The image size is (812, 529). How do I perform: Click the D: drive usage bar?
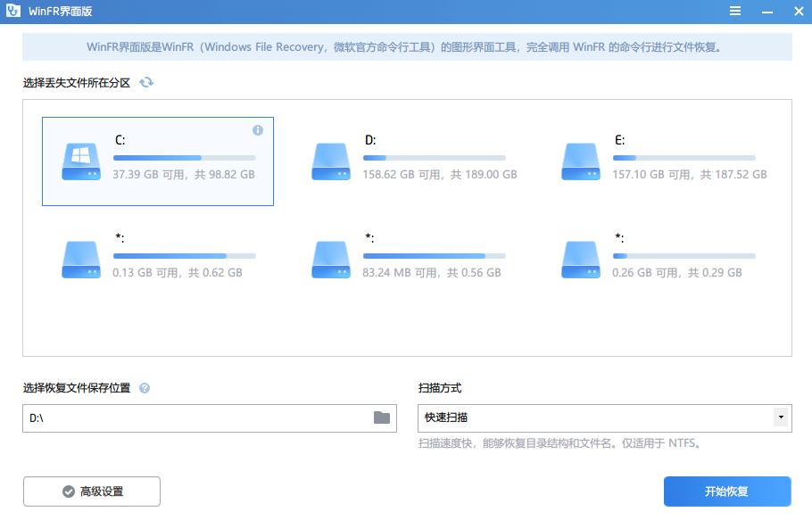[434, 158]
